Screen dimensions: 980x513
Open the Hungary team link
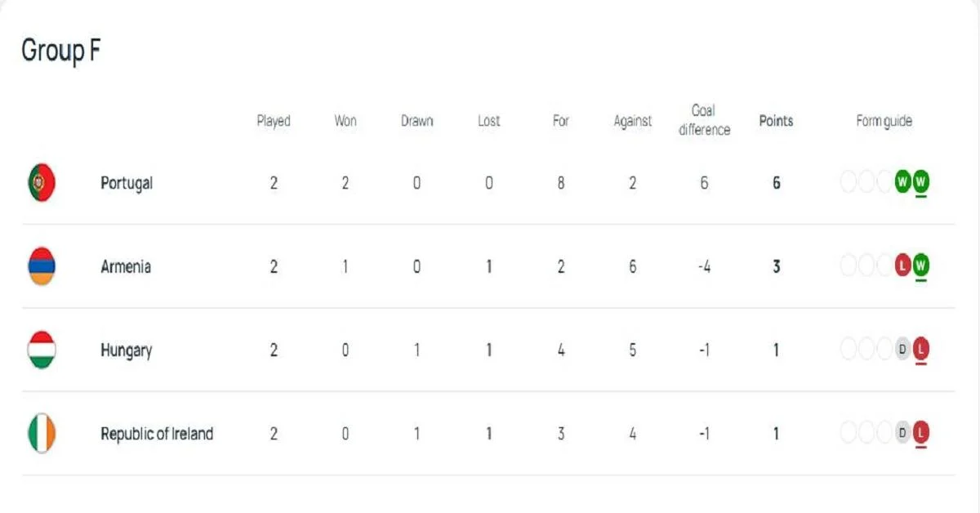(x=127, y=350)
